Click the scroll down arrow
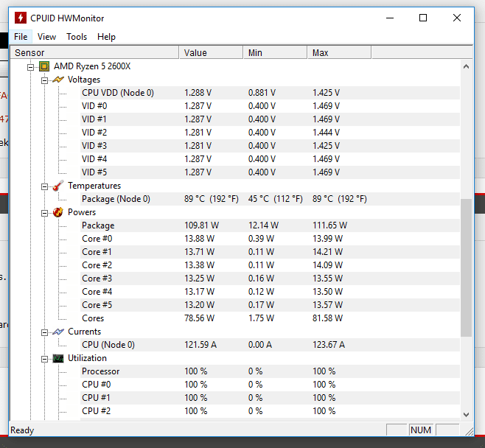The height and width of the screenshot is (448, 485). point(466,414)
